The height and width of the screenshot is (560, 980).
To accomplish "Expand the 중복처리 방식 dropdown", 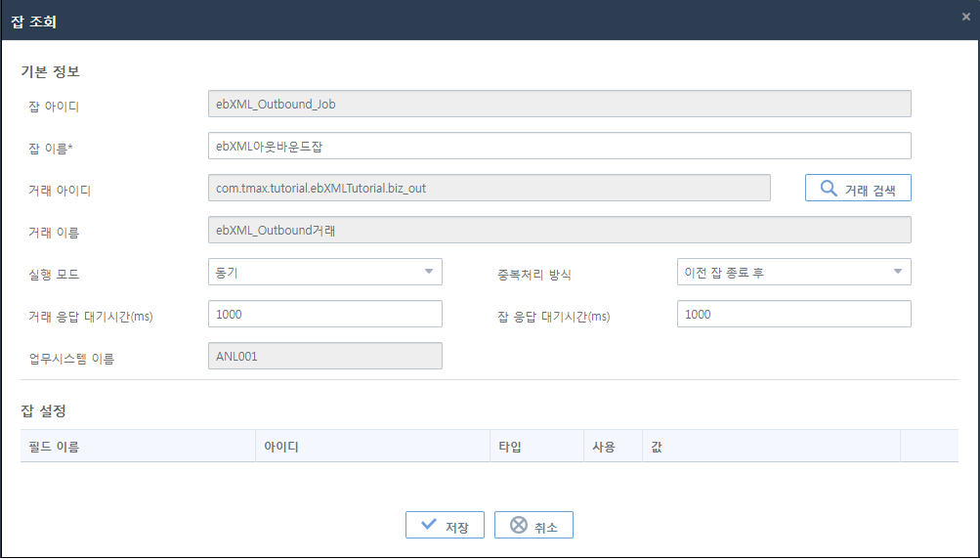I will pyautogui.click(x=793, y=272).
